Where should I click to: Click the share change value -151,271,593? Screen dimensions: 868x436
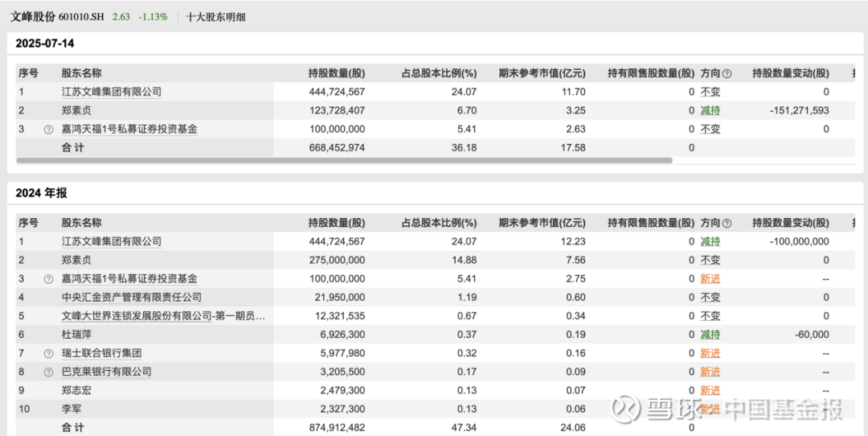800,110
